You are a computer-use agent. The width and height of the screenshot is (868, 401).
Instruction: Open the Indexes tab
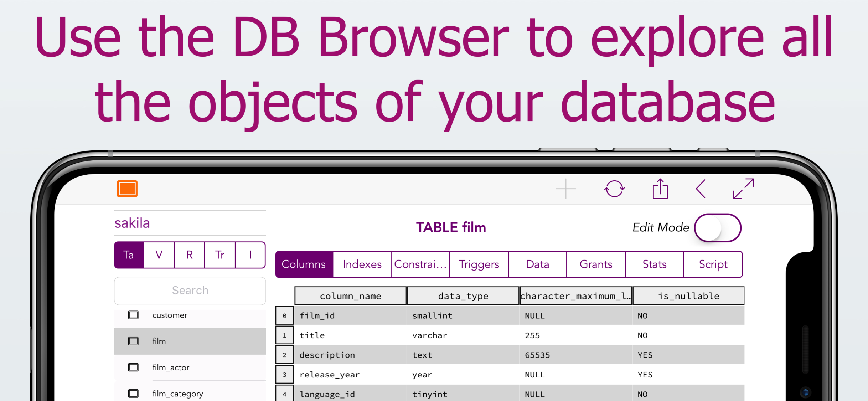pyautogui.click(x=362, y=264)
